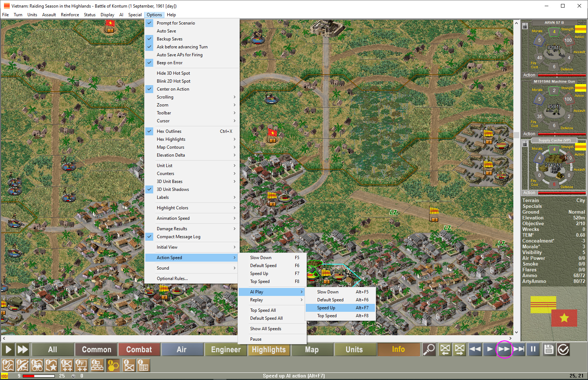Image resolution: width=588 pixels, height=380 pixels.
Task: Click the star objectives info icon
Action: tap(52, 365)
